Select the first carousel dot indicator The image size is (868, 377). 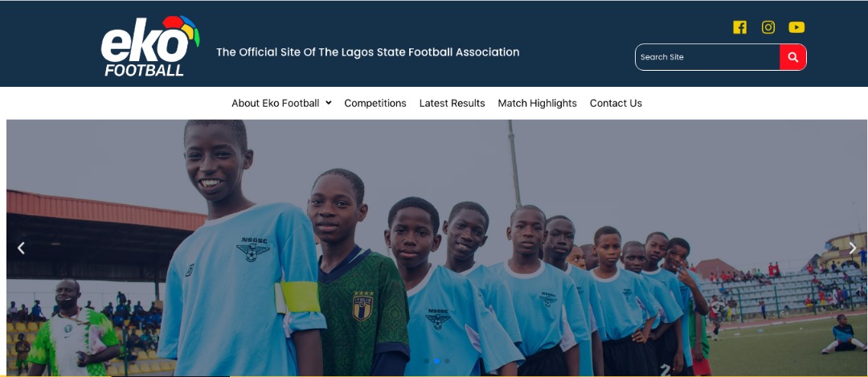tap(426, 361)
